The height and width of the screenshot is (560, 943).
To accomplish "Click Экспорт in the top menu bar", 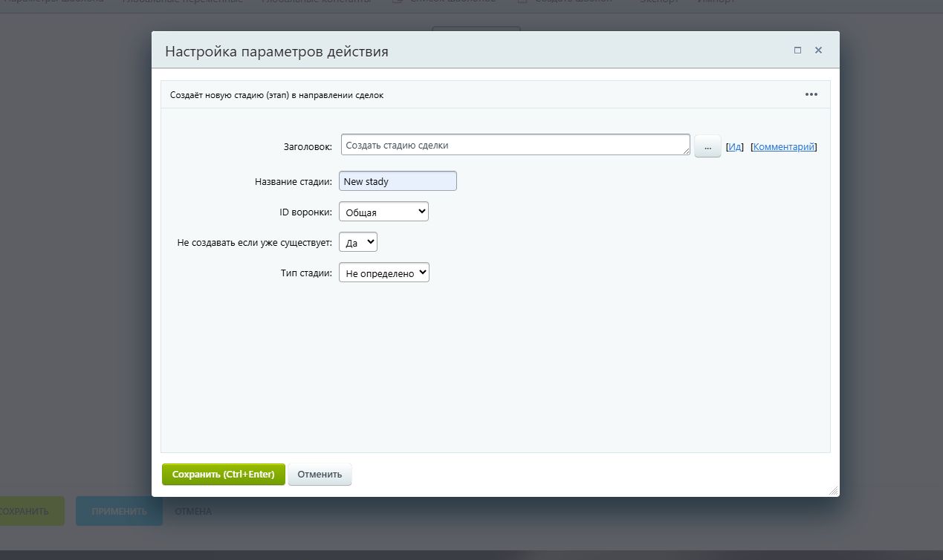I will [x=657, y=1].
